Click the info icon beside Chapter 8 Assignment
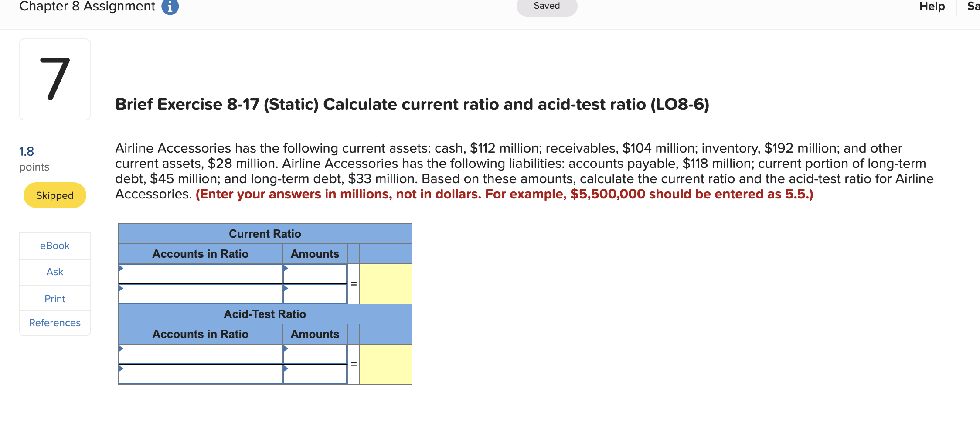Viewport: 980px width, 444px height. click(x=170, y=6)
